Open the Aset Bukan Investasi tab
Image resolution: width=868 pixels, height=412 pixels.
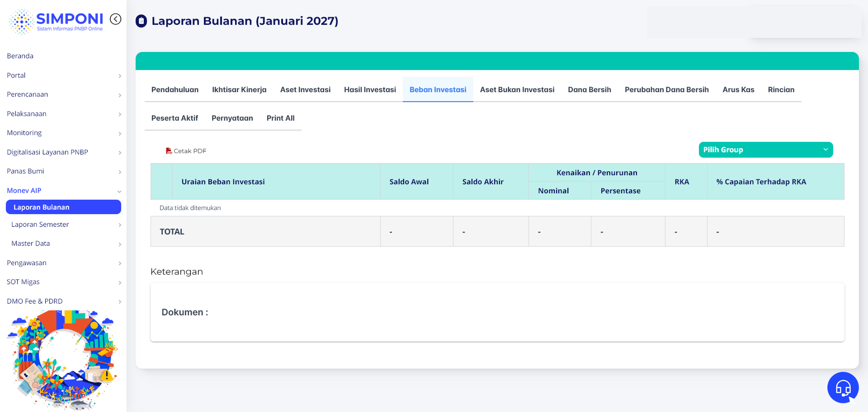point(517,89)
